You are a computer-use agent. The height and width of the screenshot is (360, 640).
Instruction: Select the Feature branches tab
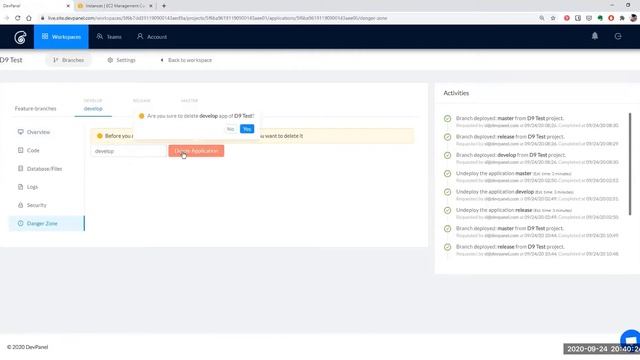click(x=36, y=109)
